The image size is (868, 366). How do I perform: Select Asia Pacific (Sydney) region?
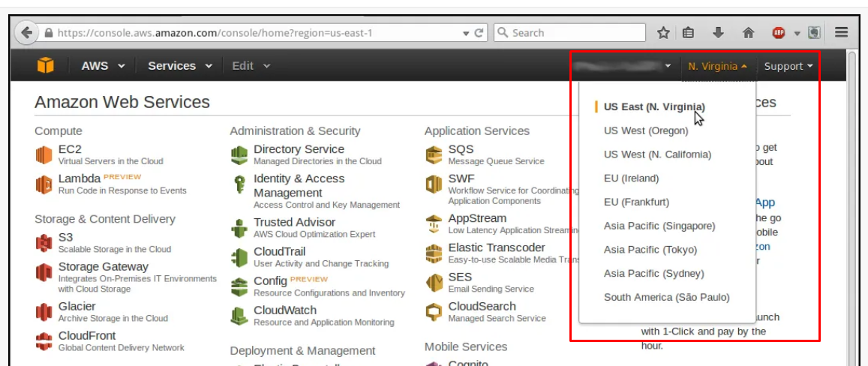[x=653, y=274]
